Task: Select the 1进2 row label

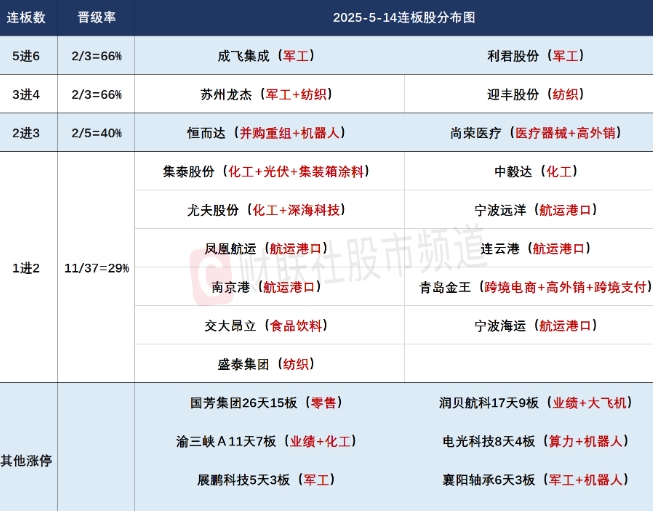Action: click(x=26, y=268)
